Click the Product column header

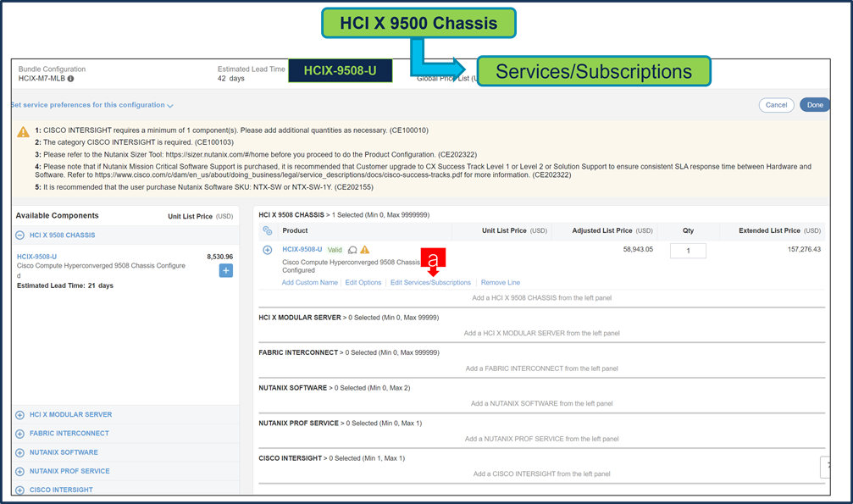[295, 230]
